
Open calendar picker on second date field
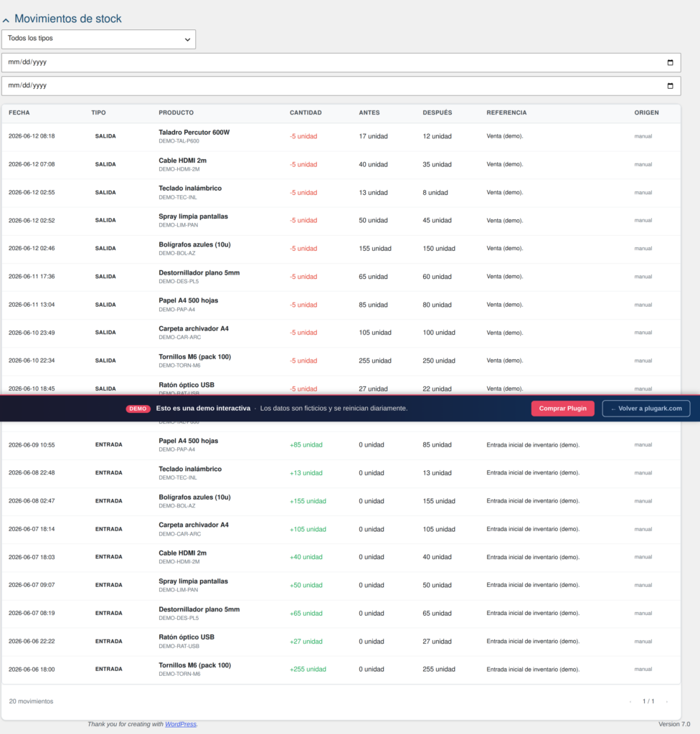coord(670,86)
